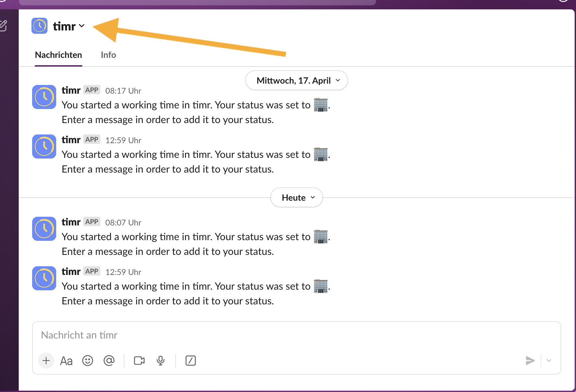Screen dimensions: 576x392
Task: Open the slash shortcuts menu
Action: pyautogui.click(x=191, y=361)
